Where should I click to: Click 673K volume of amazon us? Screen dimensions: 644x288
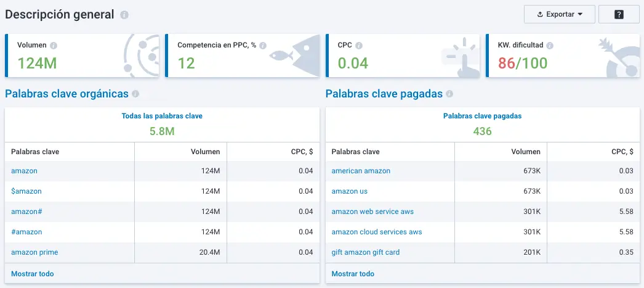531,191
